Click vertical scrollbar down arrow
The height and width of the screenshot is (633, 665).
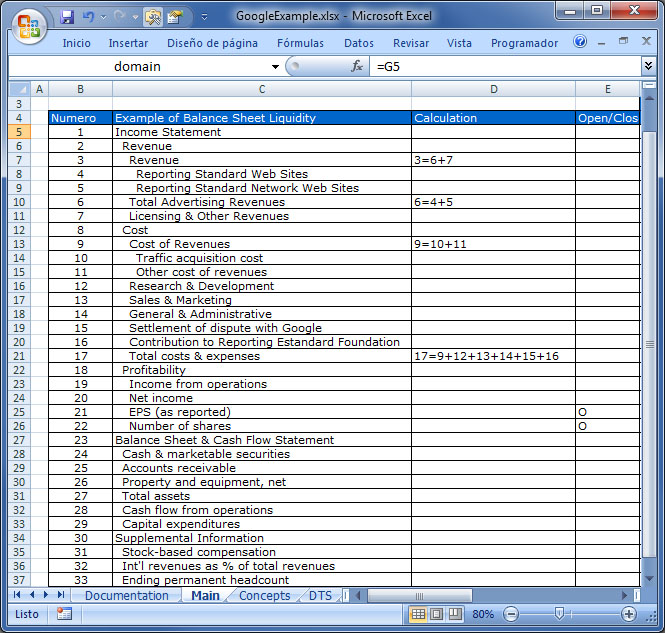coord(649,578)
